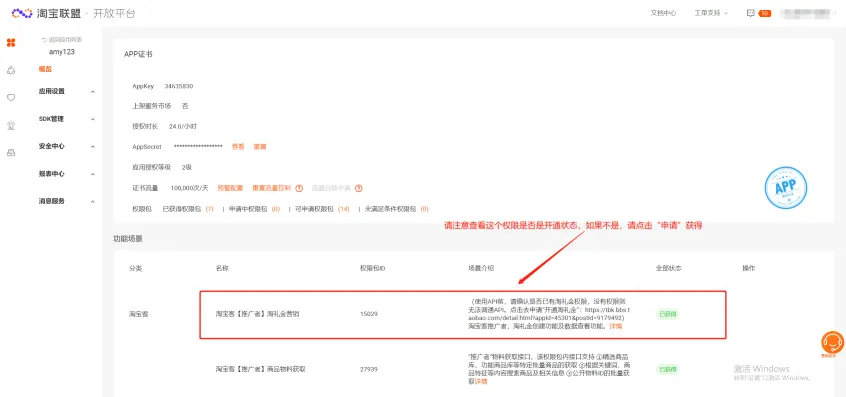The width and height of the screenshot is (846, 397).
Task: Open the orange customer service headset icon
Action: [x=833, y=343]
